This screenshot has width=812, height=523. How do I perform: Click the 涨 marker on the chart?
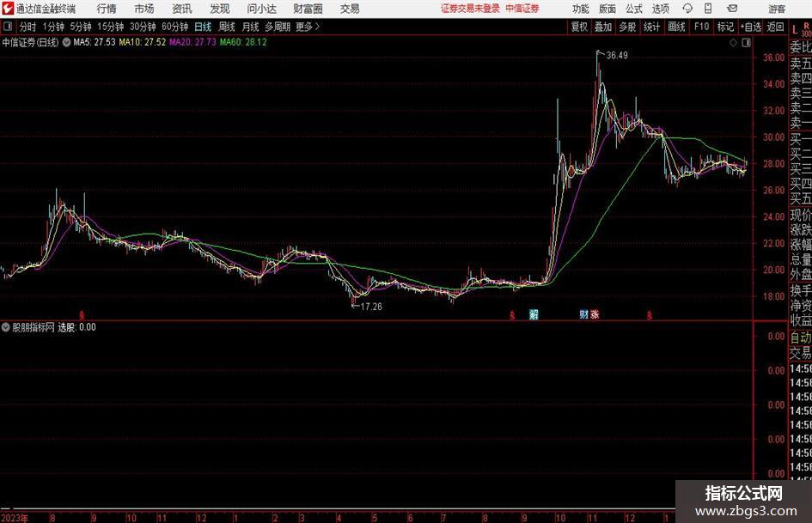(594, 313)
